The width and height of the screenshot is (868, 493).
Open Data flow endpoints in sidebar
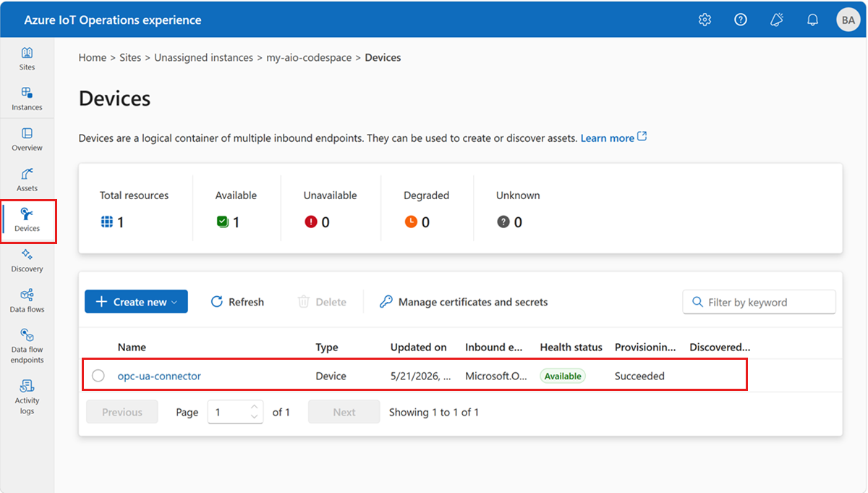click(27, 346)
